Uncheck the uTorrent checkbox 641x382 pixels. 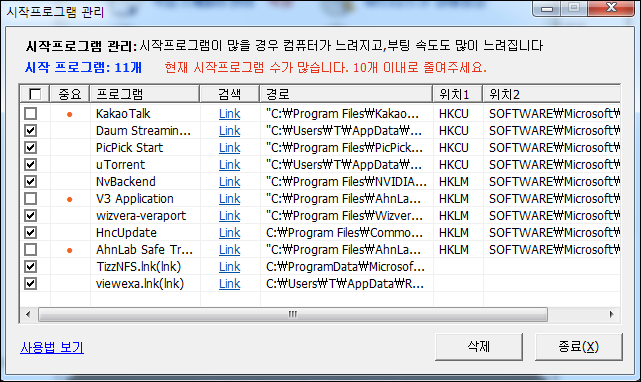coord(31,164)
